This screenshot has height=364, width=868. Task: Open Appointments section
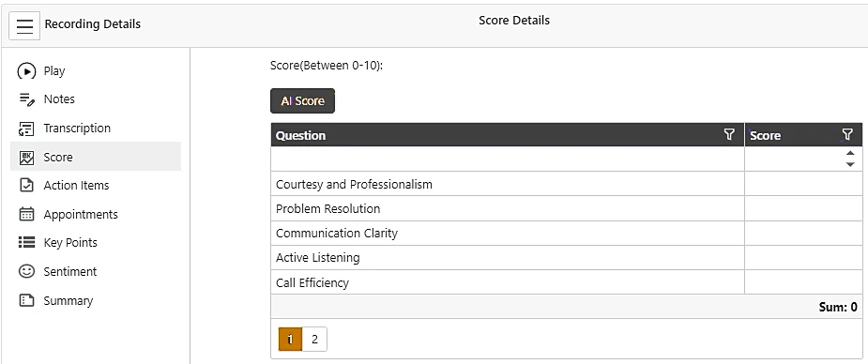(95, 214)
